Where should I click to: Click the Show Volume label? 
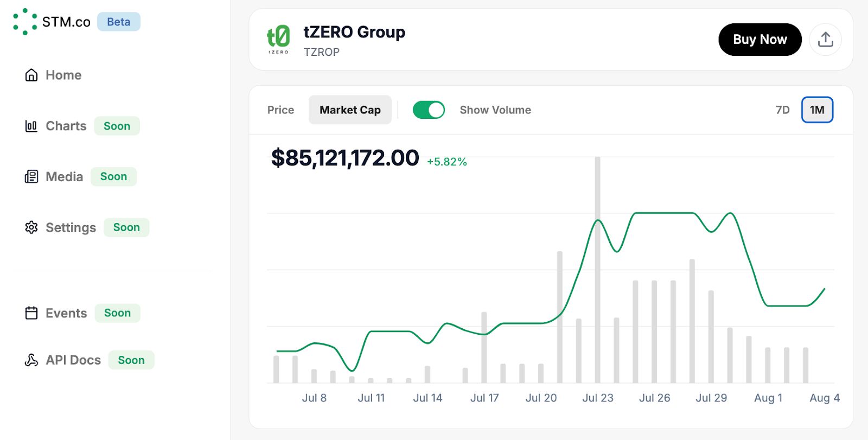pyautogui.click(x=495, y=110)
